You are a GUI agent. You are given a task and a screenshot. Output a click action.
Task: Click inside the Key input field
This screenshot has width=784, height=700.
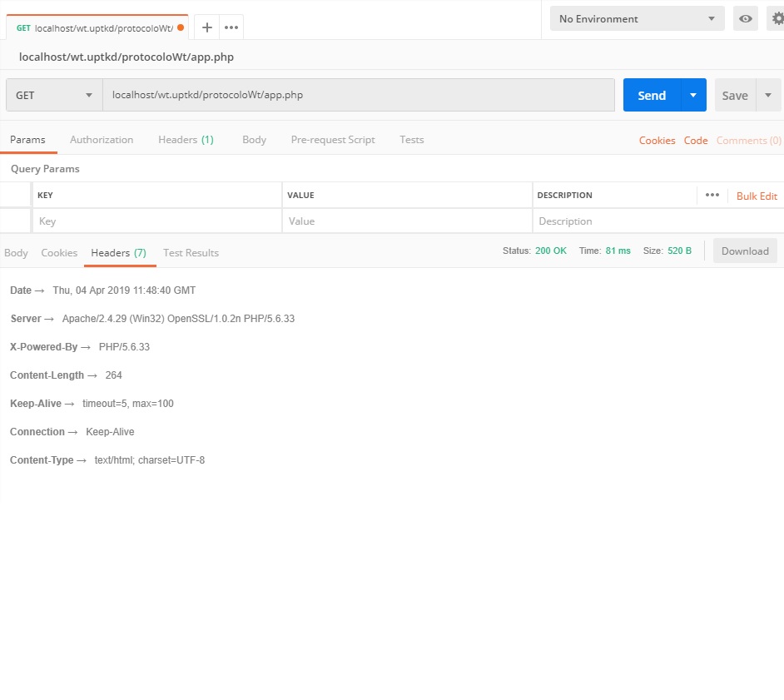(x=125, y=221)
